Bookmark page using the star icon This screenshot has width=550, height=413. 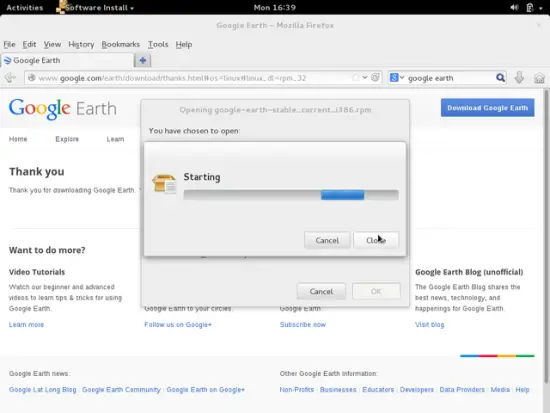355,78
